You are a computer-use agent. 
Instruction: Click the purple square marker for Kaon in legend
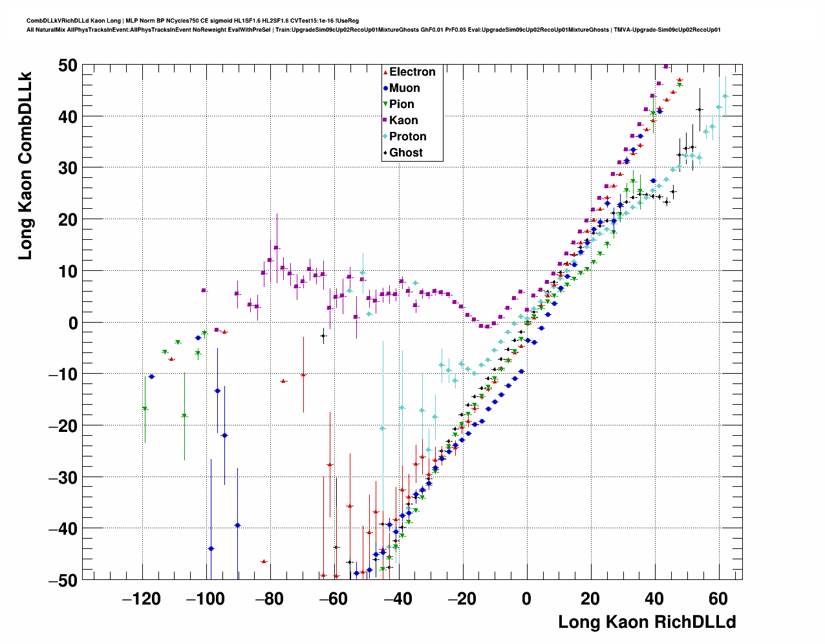385,120
